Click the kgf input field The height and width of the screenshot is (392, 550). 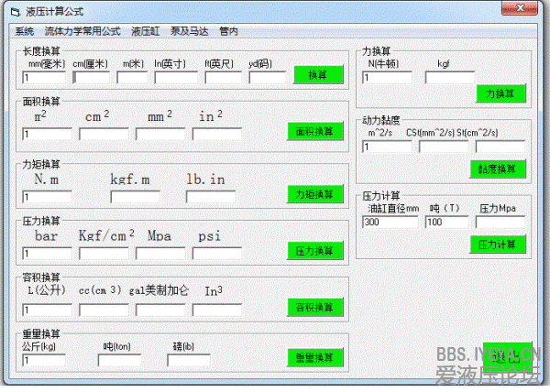446,78
